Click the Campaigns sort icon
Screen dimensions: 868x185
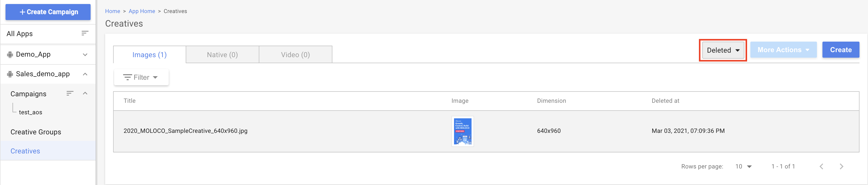pyautogui.click(x=70, y=93)
